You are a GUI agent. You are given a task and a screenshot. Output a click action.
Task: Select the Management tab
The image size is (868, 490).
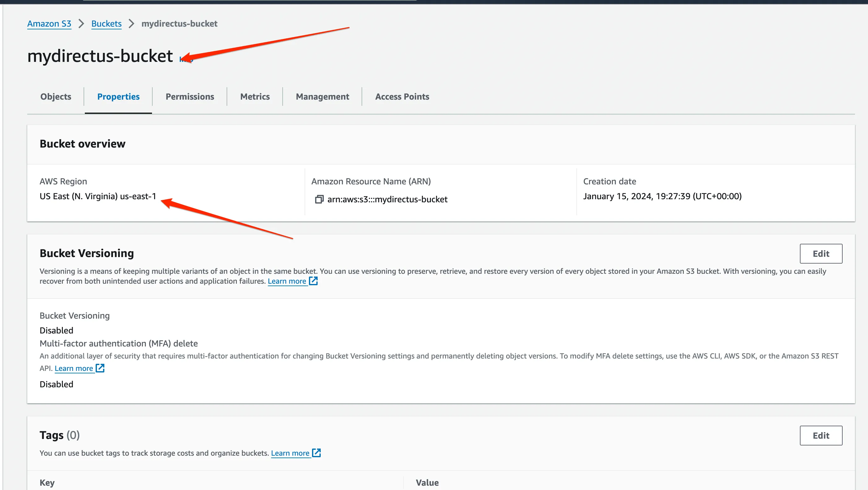322,96
